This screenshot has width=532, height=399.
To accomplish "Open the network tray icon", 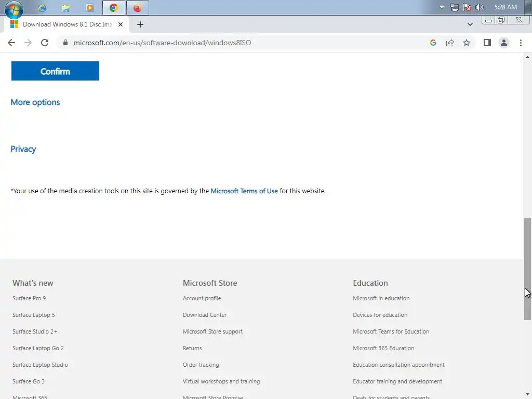I will point(454,7).
